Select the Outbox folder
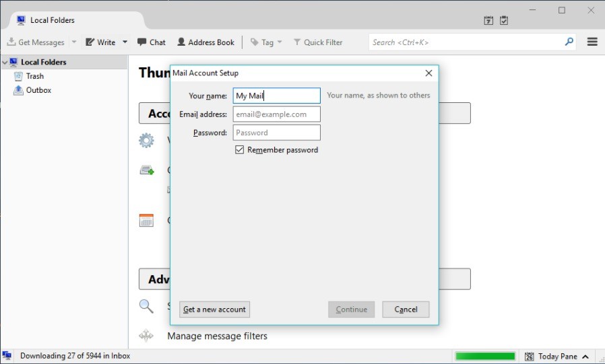The height and width of the screenshot is (364, 605). 38,90
